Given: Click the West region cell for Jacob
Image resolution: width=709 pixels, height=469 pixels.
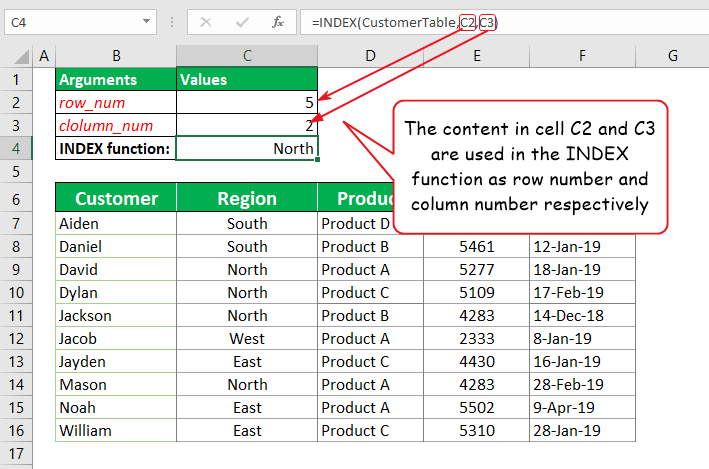Looking at the screenshot, I should coord(247,339).
